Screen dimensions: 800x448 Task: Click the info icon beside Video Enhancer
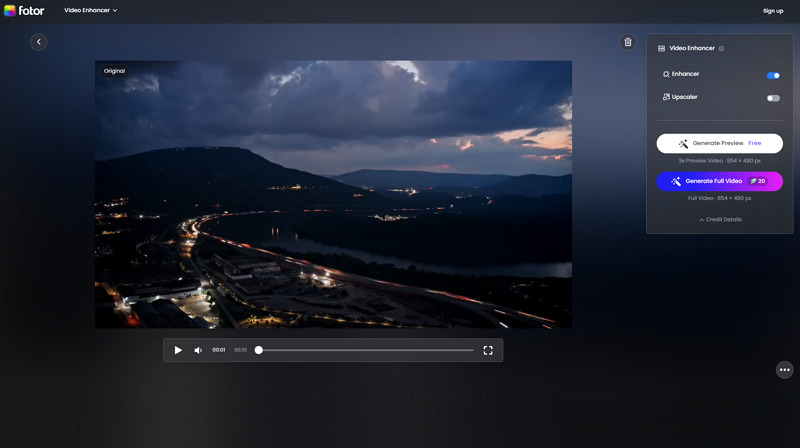(721, 48)
